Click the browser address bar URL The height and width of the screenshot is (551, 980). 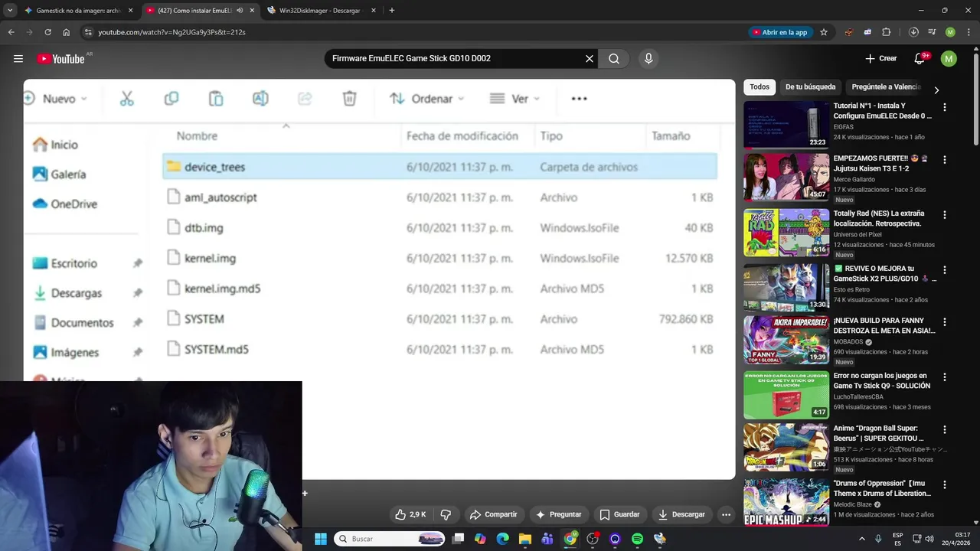click(x=171, y=32)
